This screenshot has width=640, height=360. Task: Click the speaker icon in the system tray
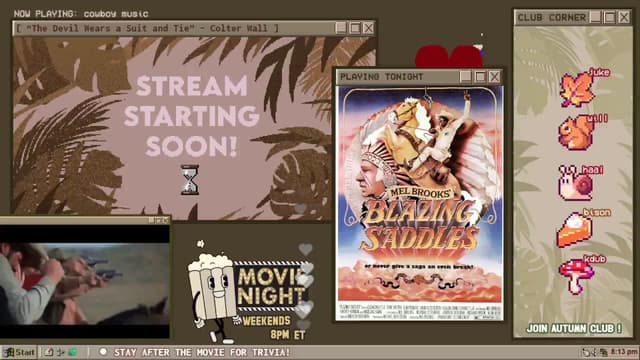[x=589, y=352]
